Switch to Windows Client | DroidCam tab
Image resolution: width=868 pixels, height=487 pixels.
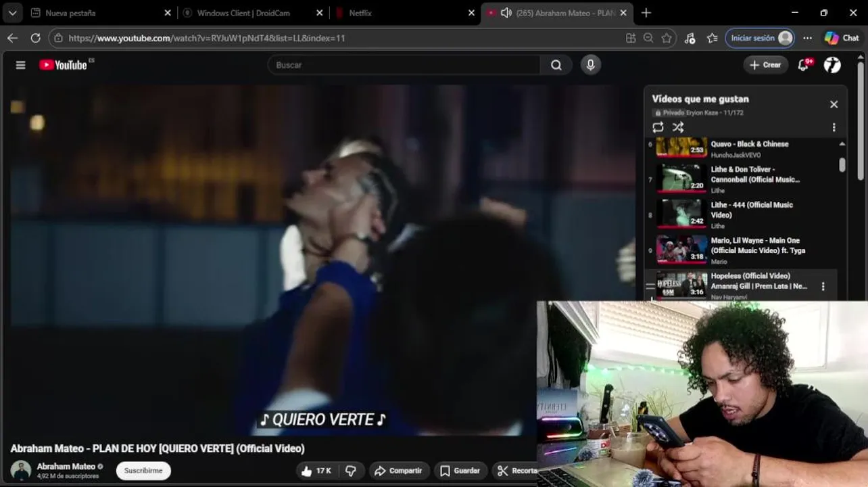253,13
